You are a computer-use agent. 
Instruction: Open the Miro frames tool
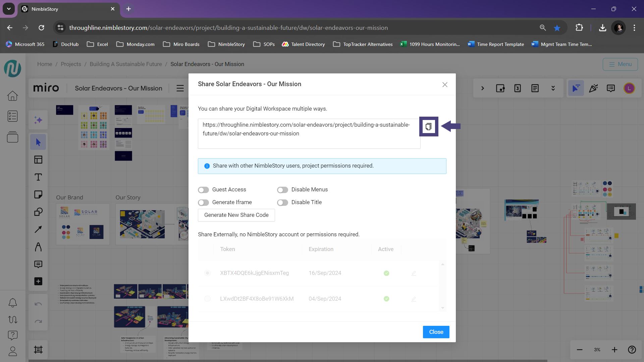(x=38, y=350)
